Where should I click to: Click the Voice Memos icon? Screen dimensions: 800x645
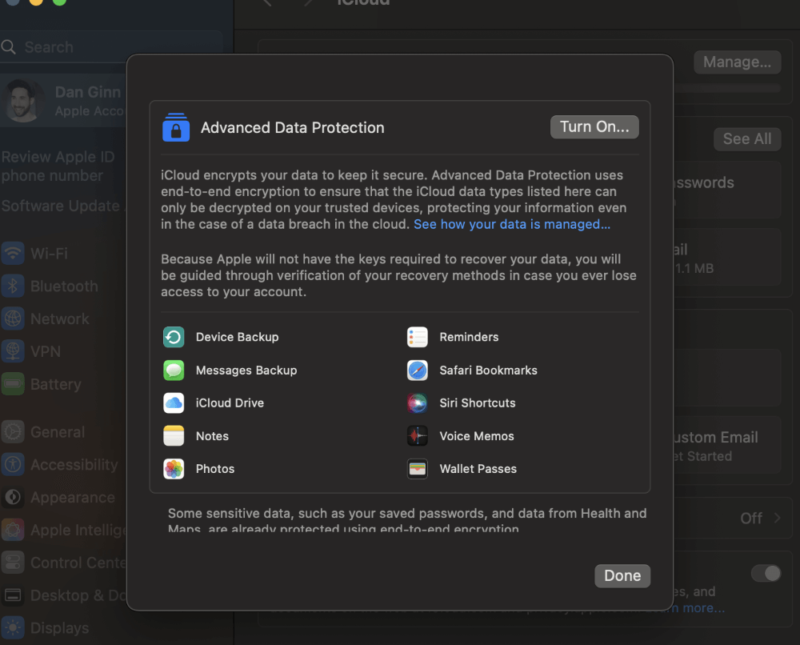(x=417, y=436)
